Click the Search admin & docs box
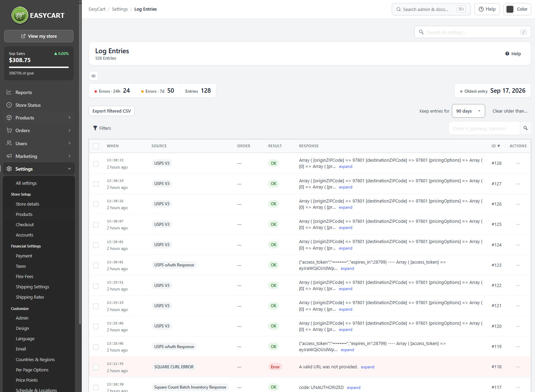Screen dimensions: 535x392 tap(431, 9)
